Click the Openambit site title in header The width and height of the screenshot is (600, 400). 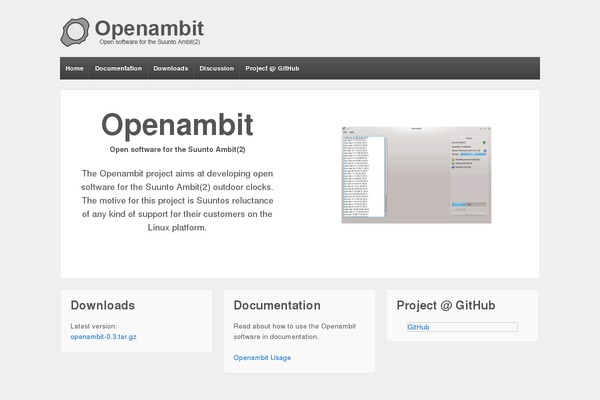[x=150, y=27]
